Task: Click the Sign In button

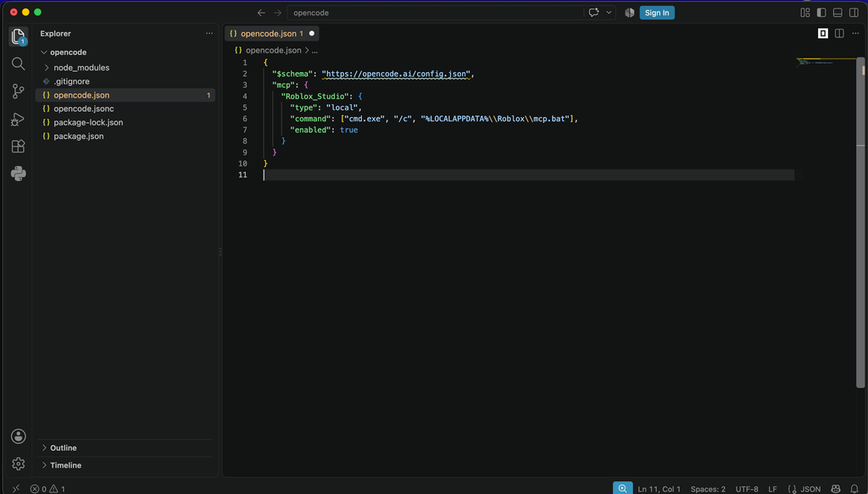Action: (x=657, y=13)
